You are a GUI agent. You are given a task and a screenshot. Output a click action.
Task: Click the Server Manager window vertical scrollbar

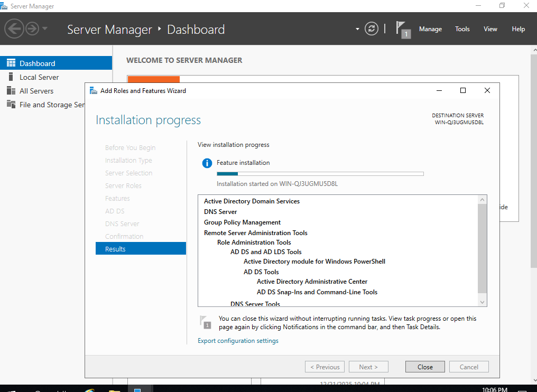[x=534, y=161]
